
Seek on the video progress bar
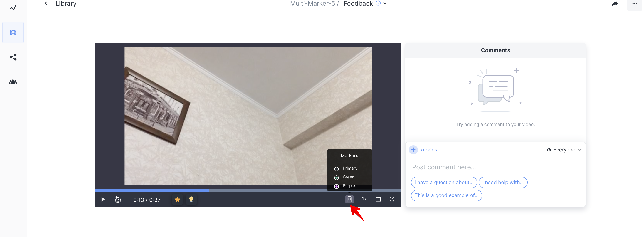pos(248,190)
